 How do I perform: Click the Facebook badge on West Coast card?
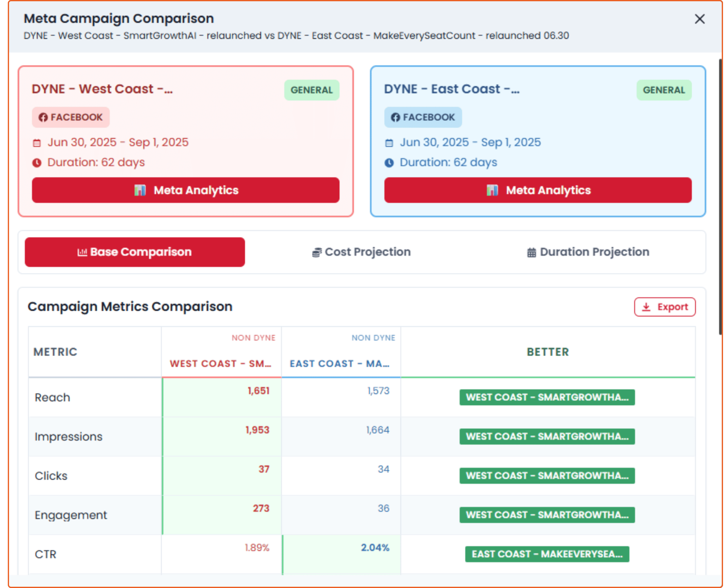(71, 117)
